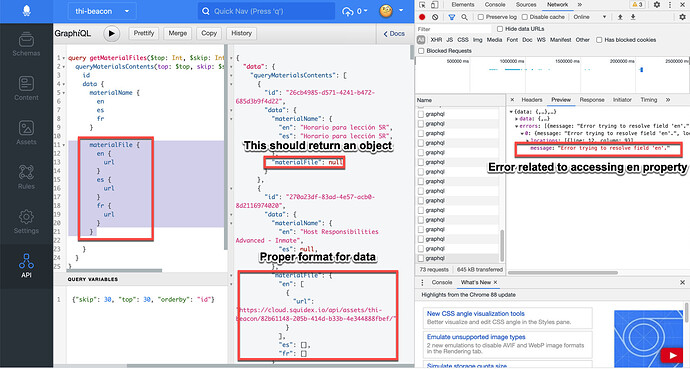Open network search with magnifier icon
Viewport: 690px width, 369px height.
tap(464, 17)
